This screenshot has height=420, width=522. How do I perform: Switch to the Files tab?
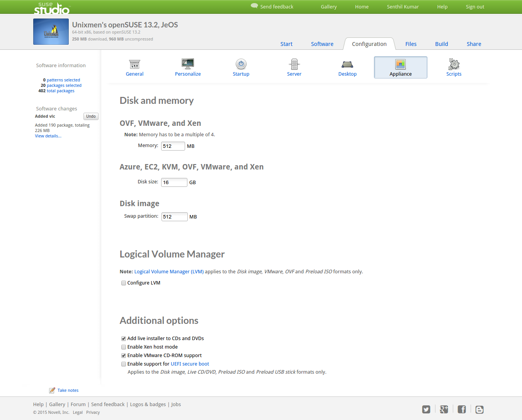pos(411,44)
